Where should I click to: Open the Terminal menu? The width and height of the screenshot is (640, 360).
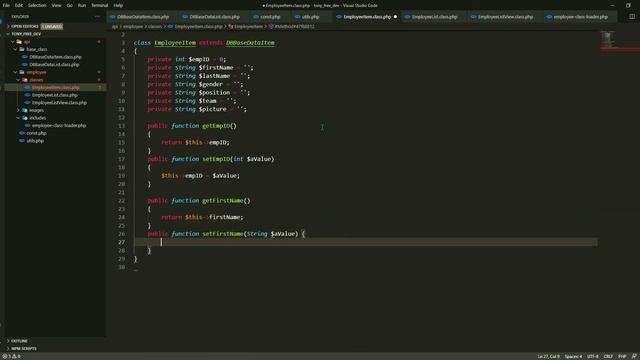tap(100, 5)
